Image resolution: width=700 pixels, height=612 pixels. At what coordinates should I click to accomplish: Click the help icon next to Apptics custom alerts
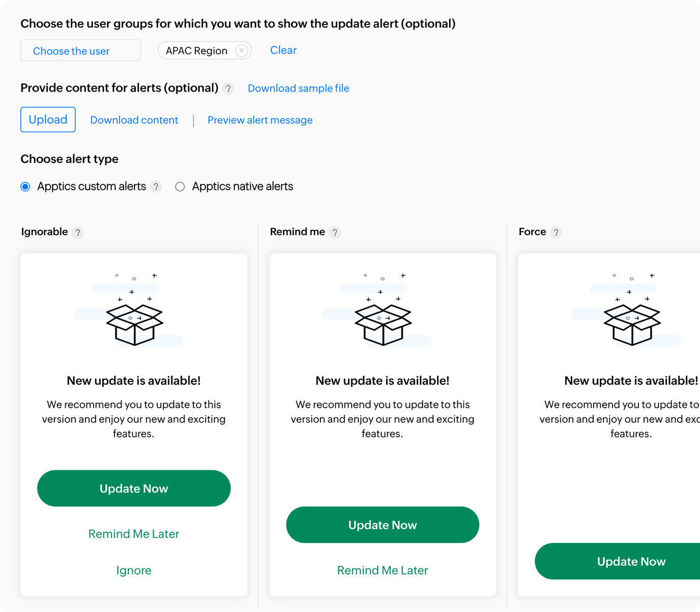click(156, 187)
